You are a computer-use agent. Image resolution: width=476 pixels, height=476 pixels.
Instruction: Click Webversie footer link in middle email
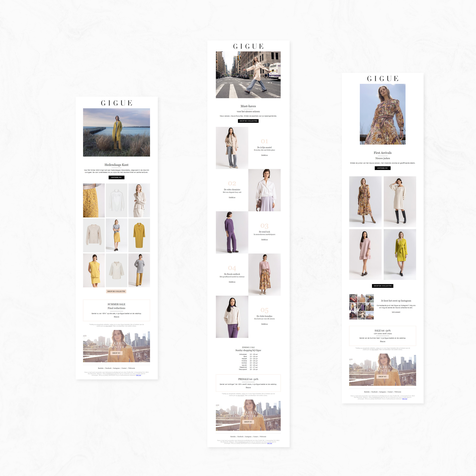click(263, 436)
